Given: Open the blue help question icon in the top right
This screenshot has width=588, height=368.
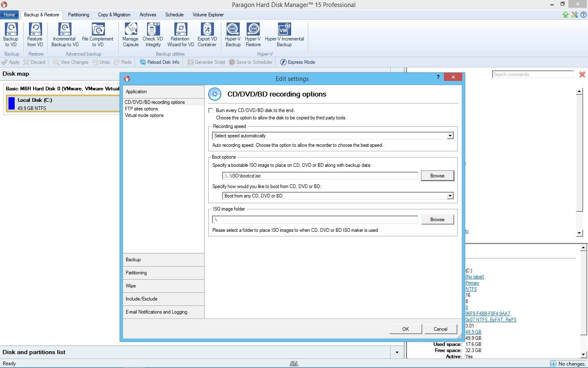Looking at the screenshot, I should pyautogui.click(x=584, y=15).
